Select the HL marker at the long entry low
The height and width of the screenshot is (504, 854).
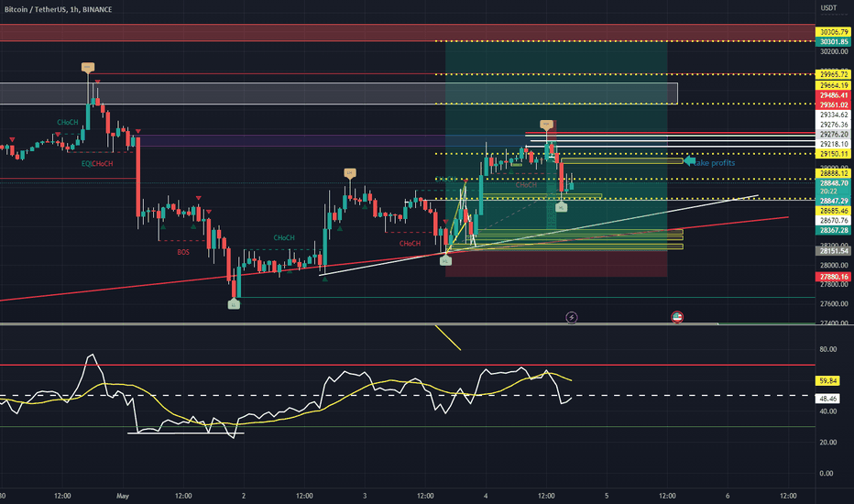(445, 260)
